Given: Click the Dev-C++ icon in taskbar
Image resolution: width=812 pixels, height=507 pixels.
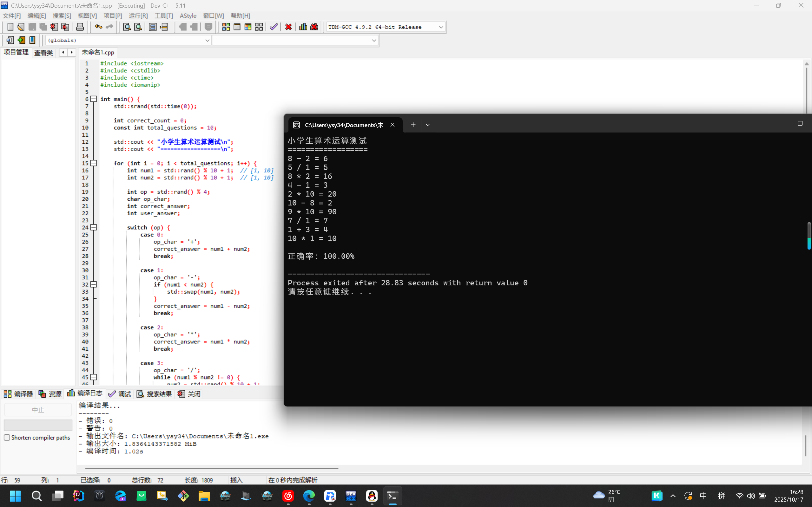Looking at the screenshot, I should click(351, 496).
